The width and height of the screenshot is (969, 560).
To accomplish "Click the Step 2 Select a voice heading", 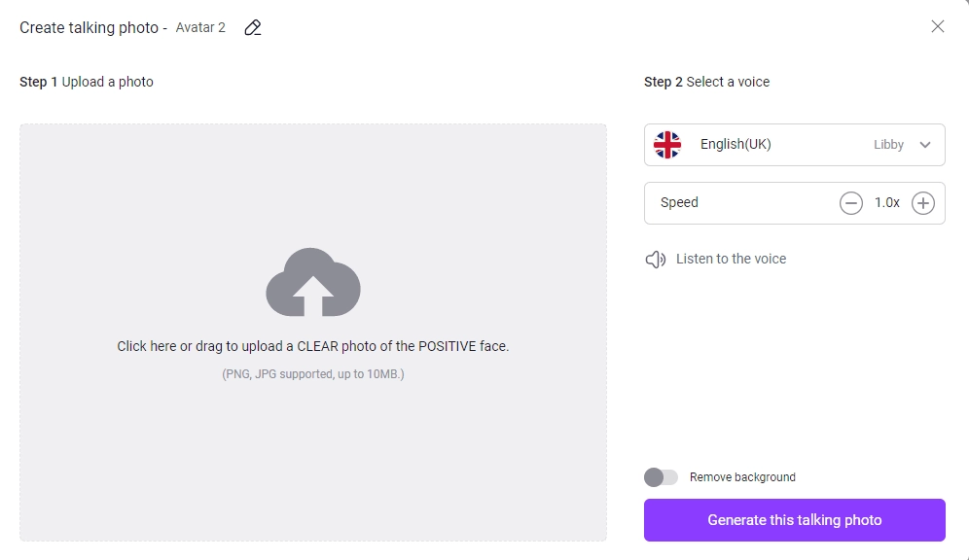I will 706,82.
